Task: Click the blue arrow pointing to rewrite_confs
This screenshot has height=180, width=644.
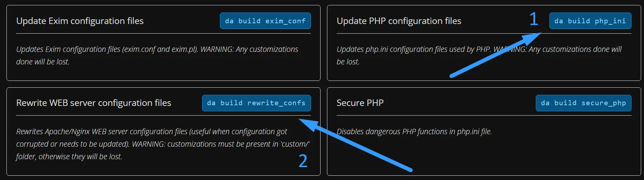Action: point(355,145)
